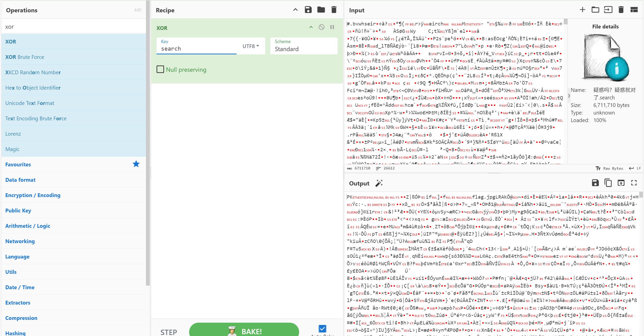Save the recipe with the floppy icon
This screenshot has height=336, width=644.
tap(308, 10)
